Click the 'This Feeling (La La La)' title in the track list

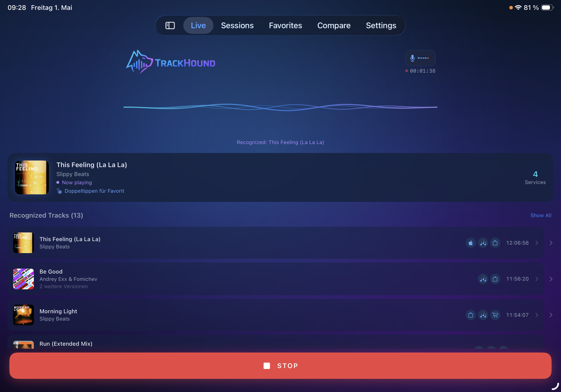pyautogui.click(x=70, y=239)
